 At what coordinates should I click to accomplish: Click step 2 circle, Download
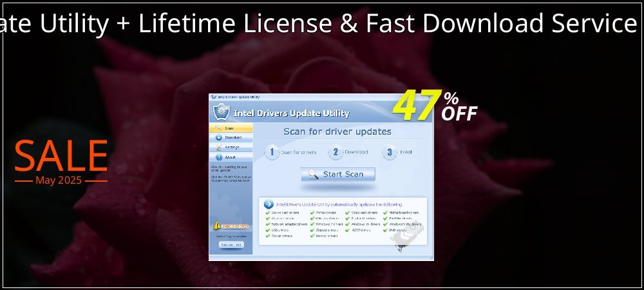coord(335,152)
